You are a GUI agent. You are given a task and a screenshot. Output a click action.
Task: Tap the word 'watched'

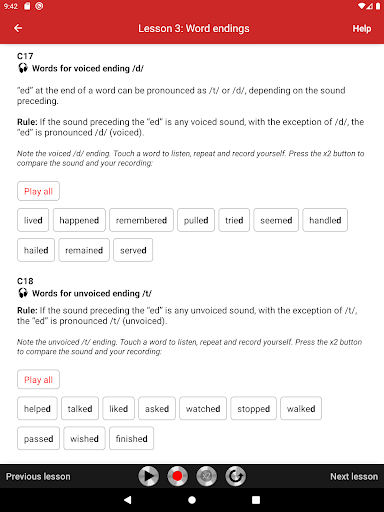[x=203, y=408]
